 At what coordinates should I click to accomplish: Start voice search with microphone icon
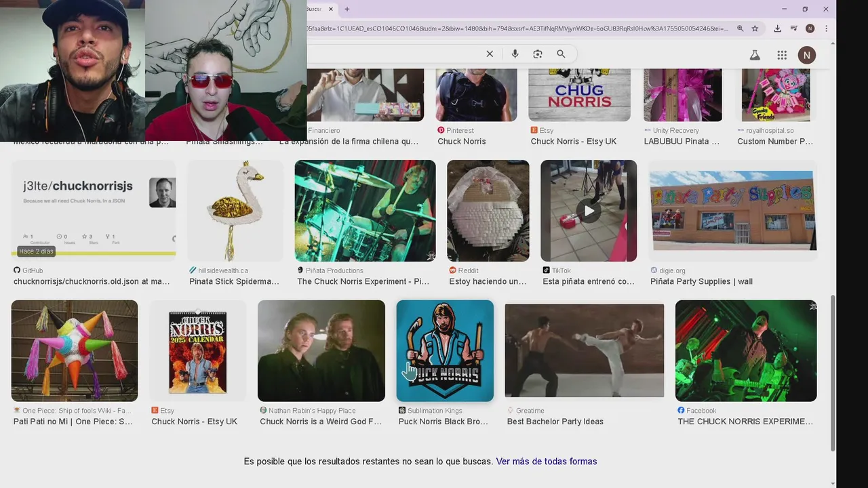point(515,54)
